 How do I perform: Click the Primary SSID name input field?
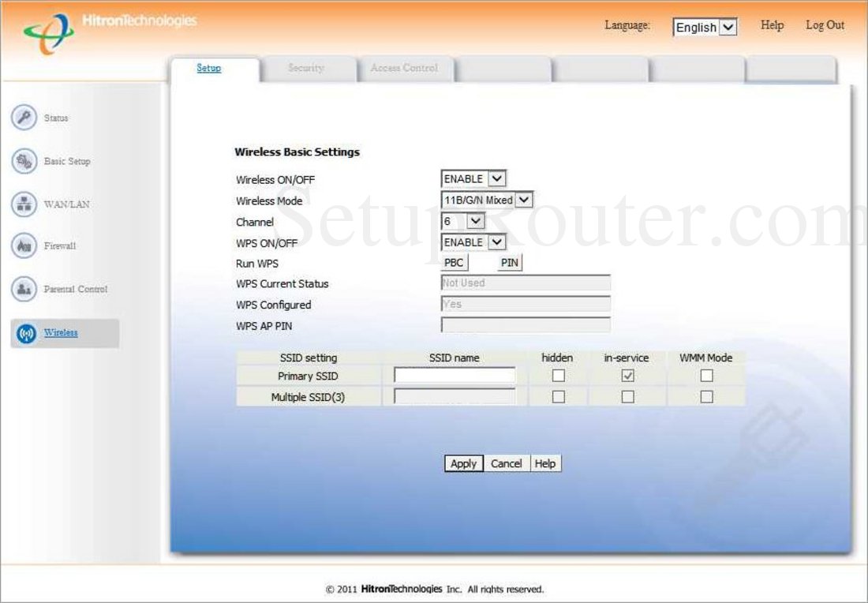tap(453, 376)
